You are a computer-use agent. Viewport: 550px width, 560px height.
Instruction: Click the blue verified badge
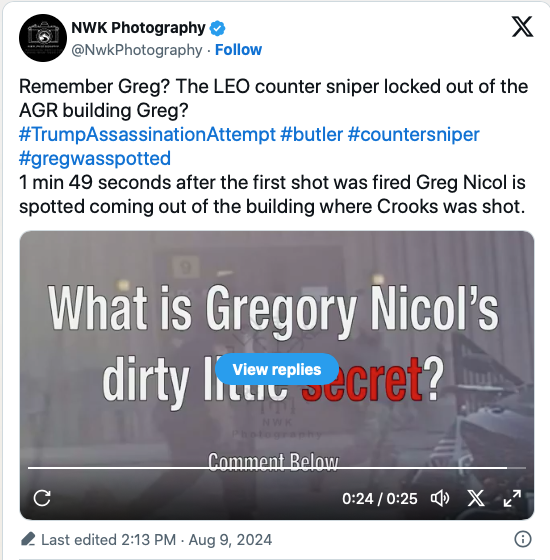coord(218,28)
